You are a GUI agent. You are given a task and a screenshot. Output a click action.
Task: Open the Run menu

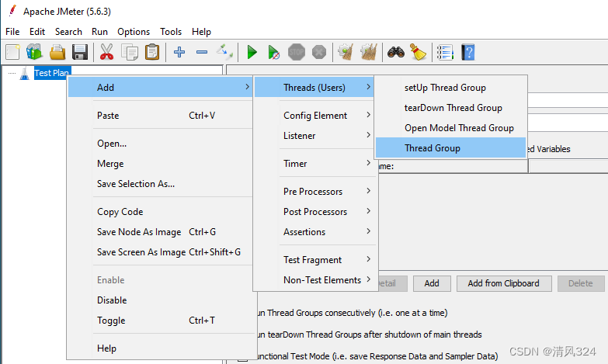[99, 32]
